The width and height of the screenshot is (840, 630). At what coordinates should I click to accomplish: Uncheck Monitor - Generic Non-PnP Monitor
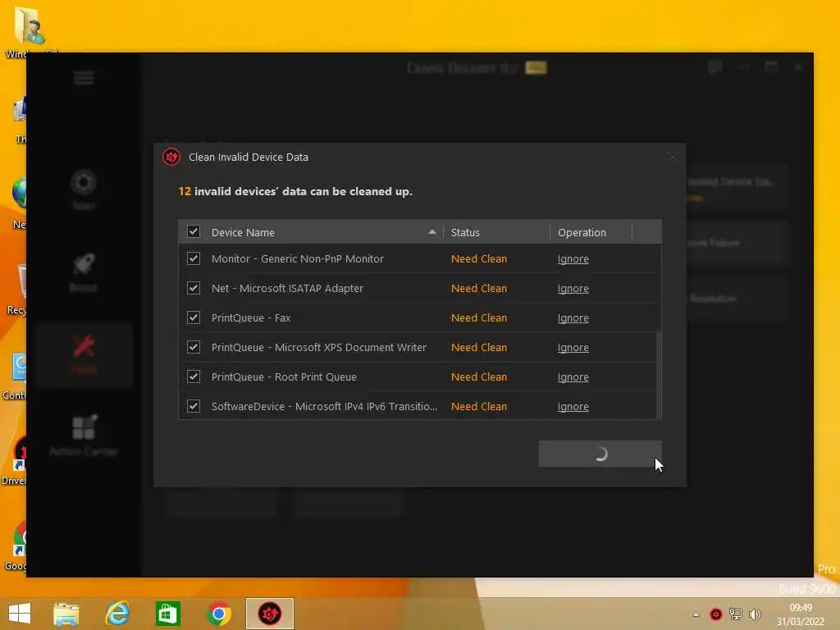194,258
